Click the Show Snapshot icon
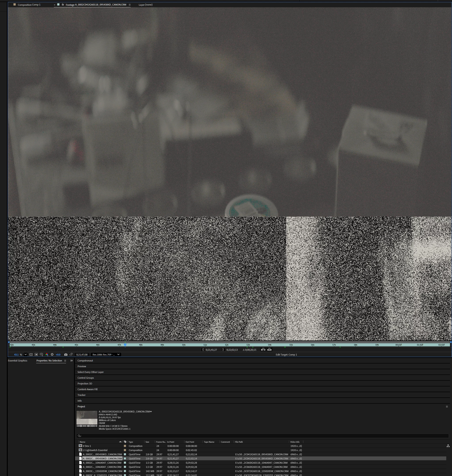 pos(71,354)
